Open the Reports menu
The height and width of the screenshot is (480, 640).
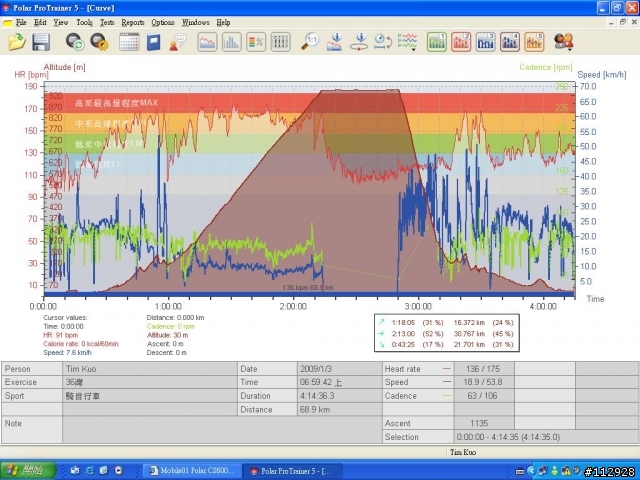133,22
